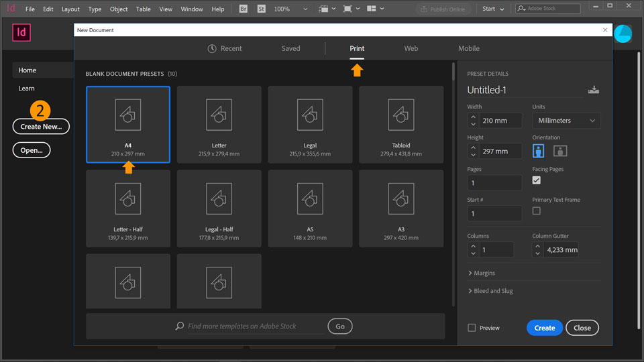Open the Table menu
644x362 pixels.
point(144,9)
